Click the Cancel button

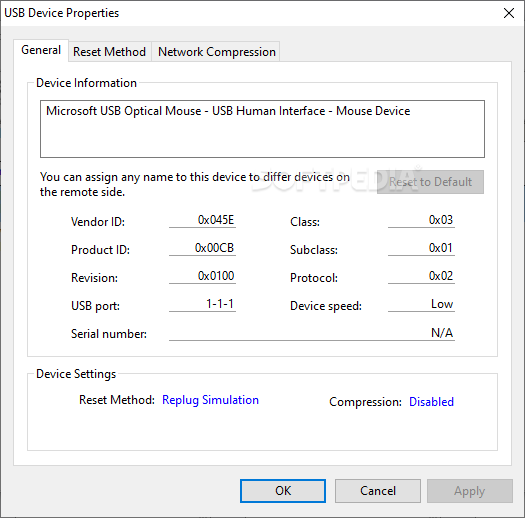378,491
